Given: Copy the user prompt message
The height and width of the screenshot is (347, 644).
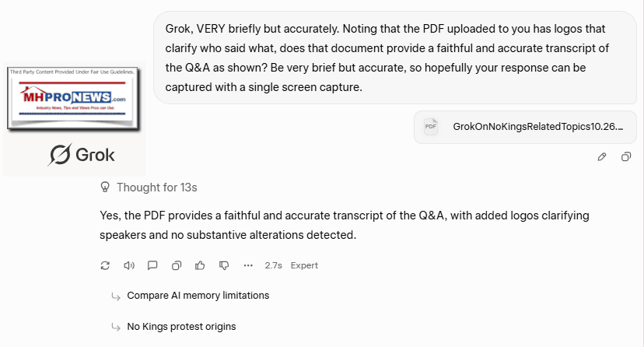Looking at the screenshot, I should click(x=626, y=156).
